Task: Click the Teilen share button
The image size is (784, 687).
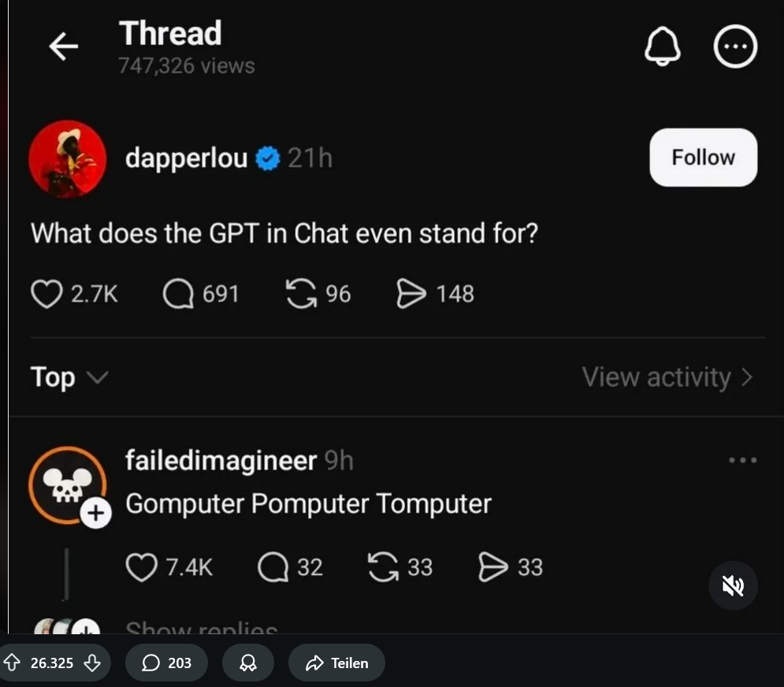Action: [x=336, y=663]
